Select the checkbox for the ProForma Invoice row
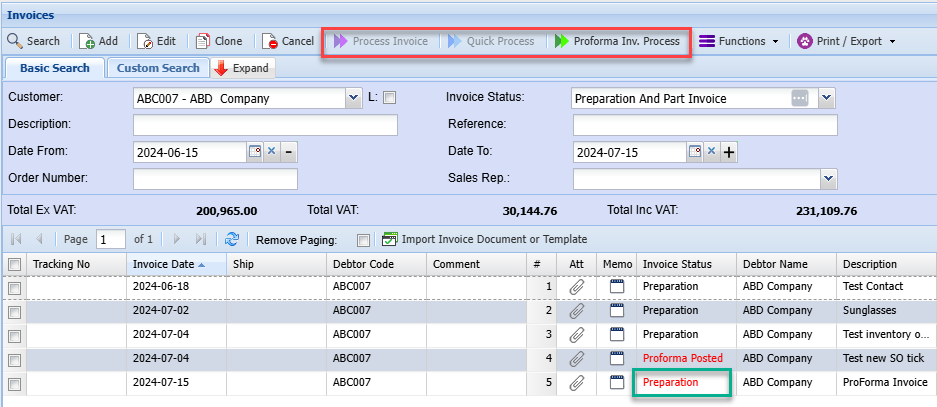Image resolution: width=937 pixels, height=407 pixels. [x=14, y=383]
